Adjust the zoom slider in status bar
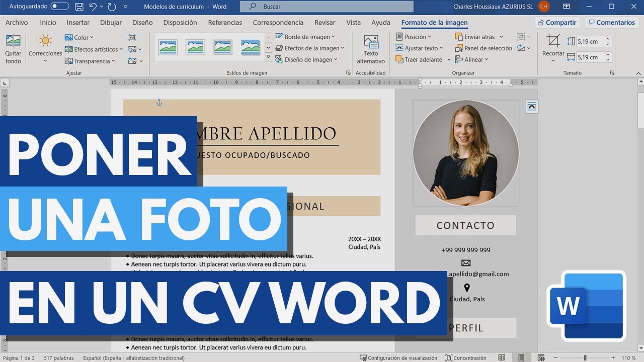The height and width of the screenshot is (362, 644). pyautogui.click(x=584, y=358)
